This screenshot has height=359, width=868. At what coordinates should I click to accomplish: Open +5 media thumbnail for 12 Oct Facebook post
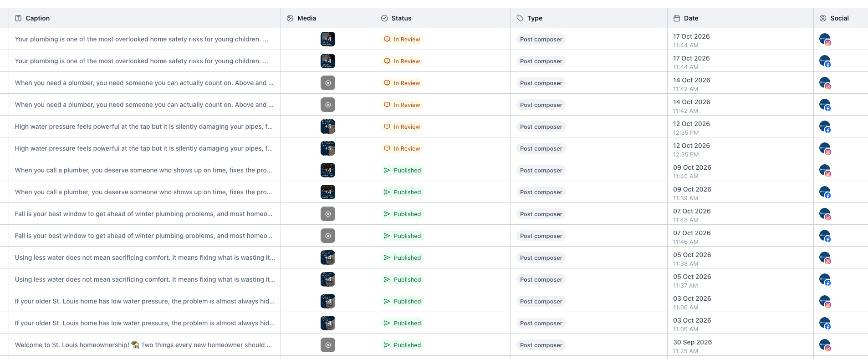click(x=328, y=126)
